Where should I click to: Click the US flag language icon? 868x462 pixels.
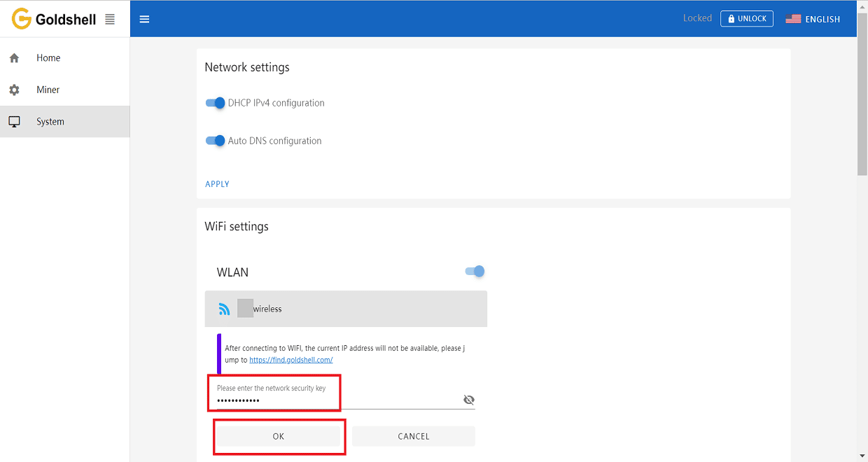point(793,19)
